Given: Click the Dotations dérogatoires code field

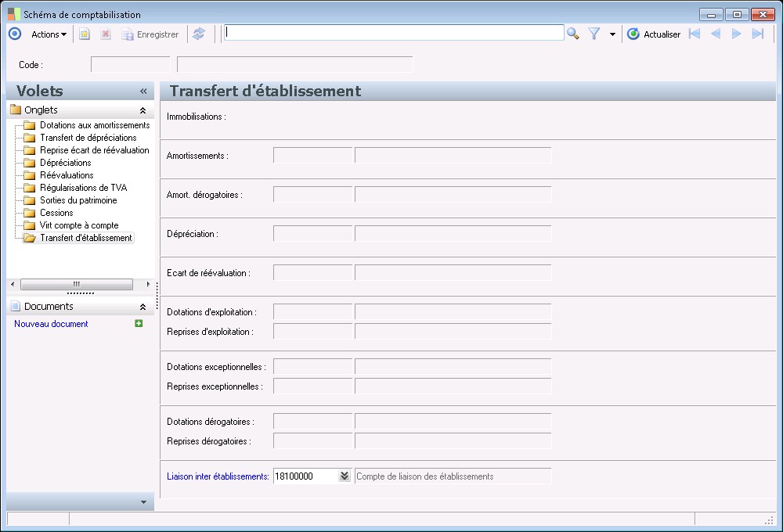Looking at the screenshot, I should click(x=313, y=421).
